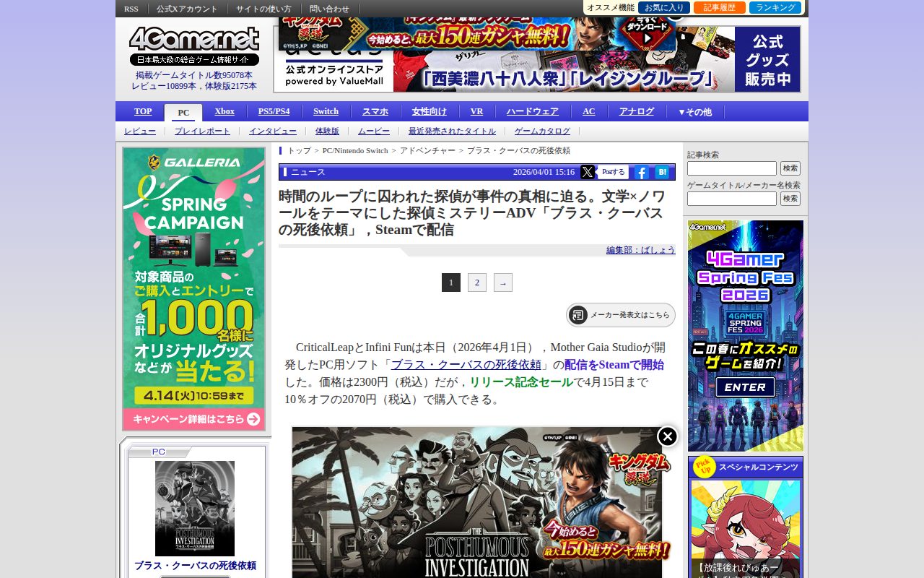This screenshot has width=924, height=578.
Task: Open ムービー sub-navigation link
Action: [374, 131]
